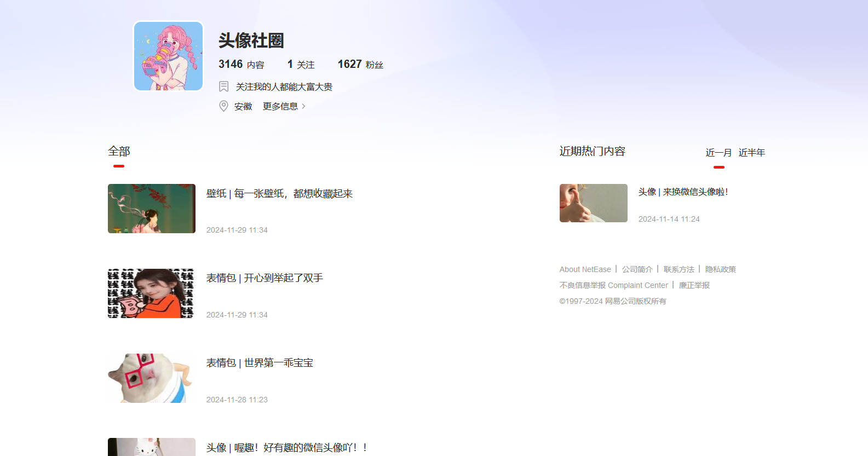Image resolution: width=868 pixels, height=456 pixels.
Task: Open the 1627 粉丝 followers count
Action: (x=360, y=65)
